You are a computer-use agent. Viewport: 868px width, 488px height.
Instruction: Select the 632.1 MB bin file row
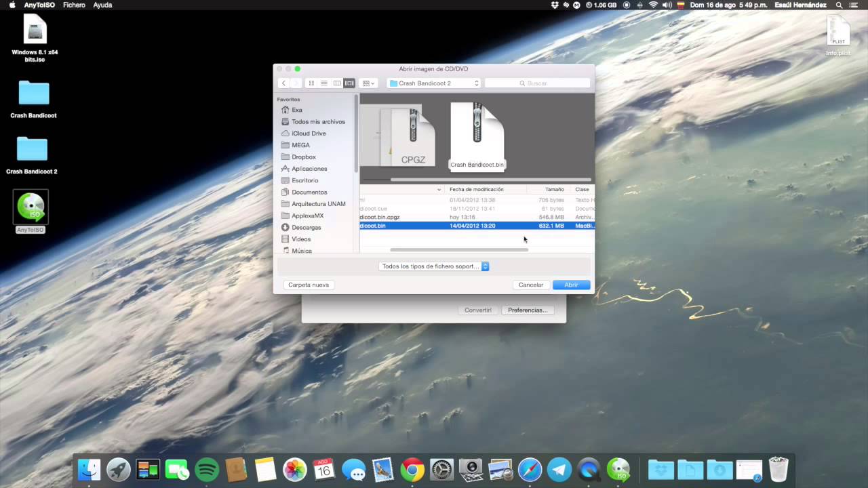477,226
